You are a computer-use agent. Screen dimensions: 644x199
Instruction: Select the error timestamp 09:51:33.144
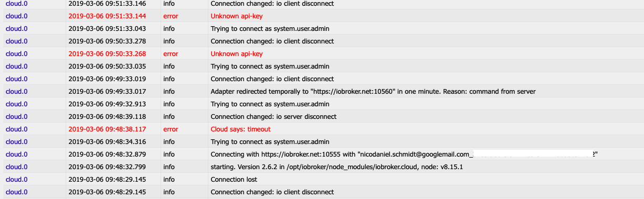tap(107, 16)
